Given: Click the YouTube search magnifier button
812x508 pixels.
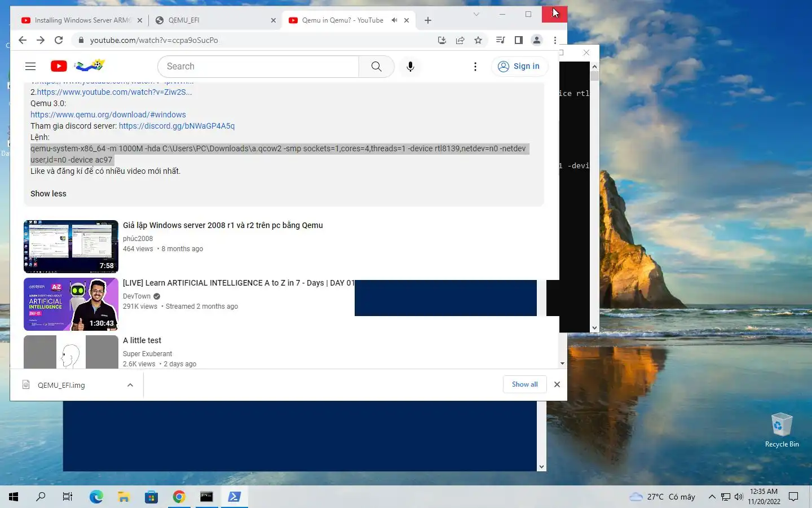Looking at the screenshot, I should tap(376, 66).
